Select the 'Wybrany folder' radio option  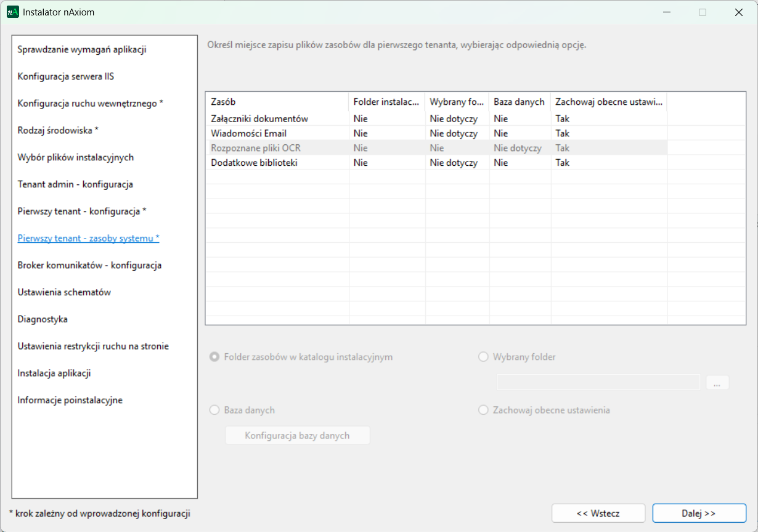click(x=483, y=357)
